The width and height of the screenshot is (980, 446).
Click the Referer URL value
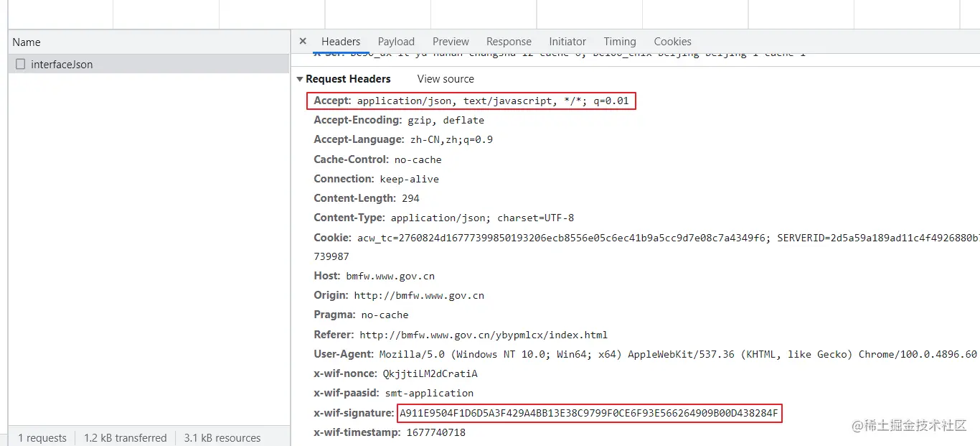[x=484, y=335]
